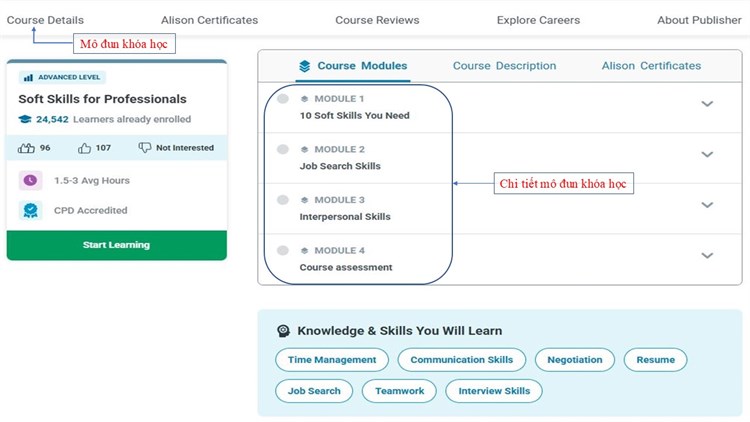Click the purple clock Avg Hours icon

31,180
